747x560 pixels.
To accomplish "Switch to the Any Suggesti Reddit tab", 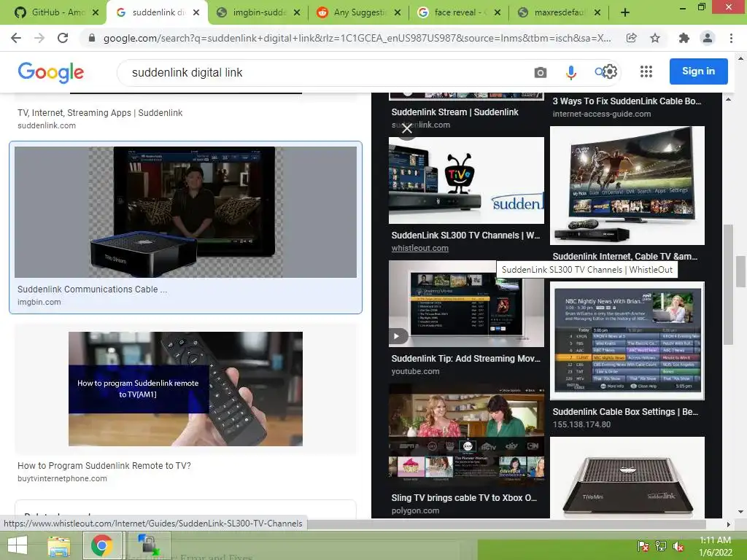I will 358,12.
